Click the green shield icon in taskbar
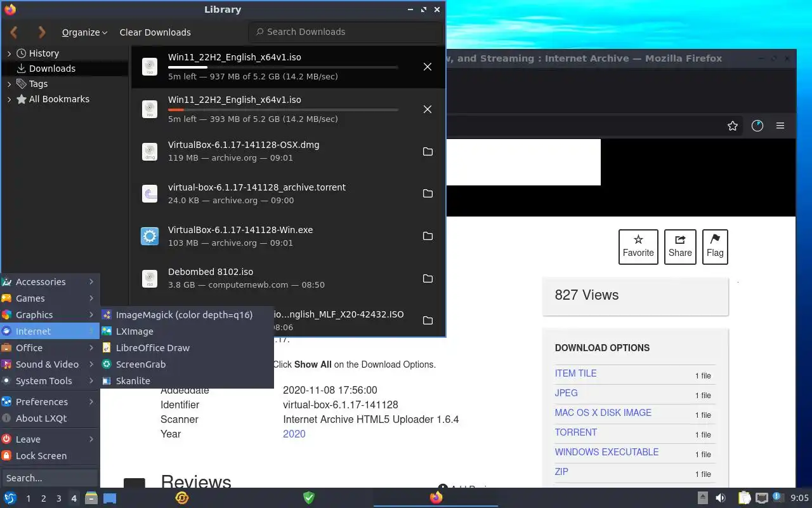This screenshot has width=812, height=508. tap(309, 498)
